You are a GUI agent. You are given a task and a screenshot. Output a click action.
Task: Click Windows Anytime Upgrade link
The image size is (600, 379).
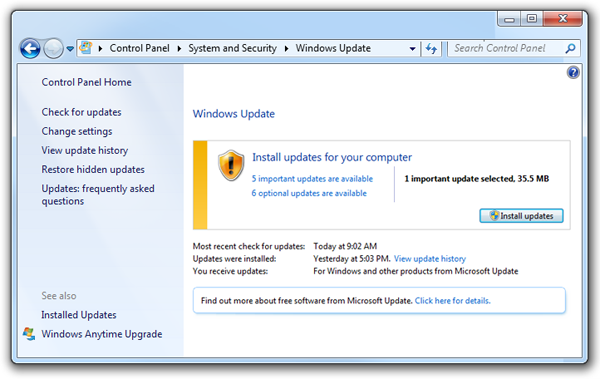(102, 334)
